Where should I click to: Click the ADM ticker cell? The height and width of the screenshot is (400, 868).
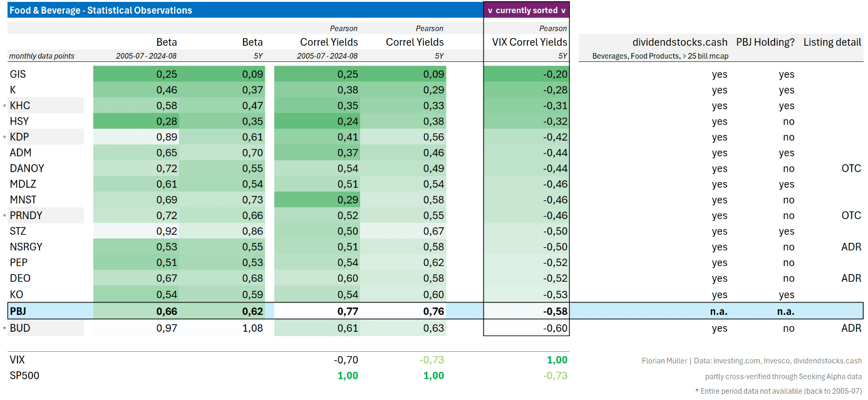pyautogui.click(x=21, y=153)
